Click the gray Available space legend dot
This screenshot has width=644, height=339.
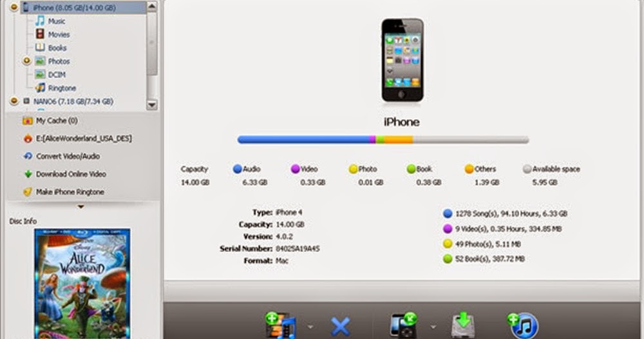pos(527,169)
